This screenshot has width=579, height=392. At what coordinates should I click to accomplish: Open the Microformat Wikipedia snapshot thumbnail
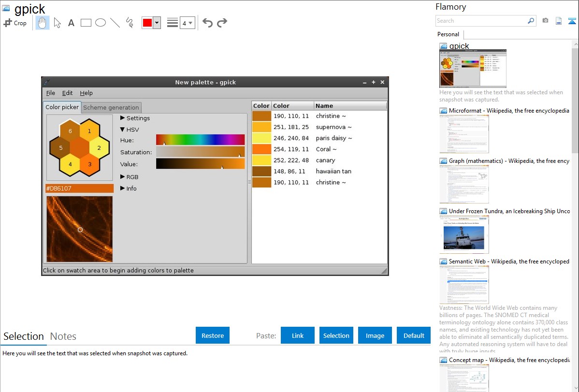point(464,134)
